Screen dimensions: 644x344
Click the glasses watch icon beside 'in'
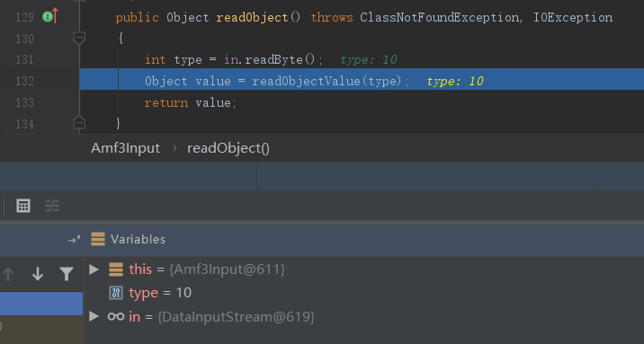pyautogui.click(x=116, y=316)
